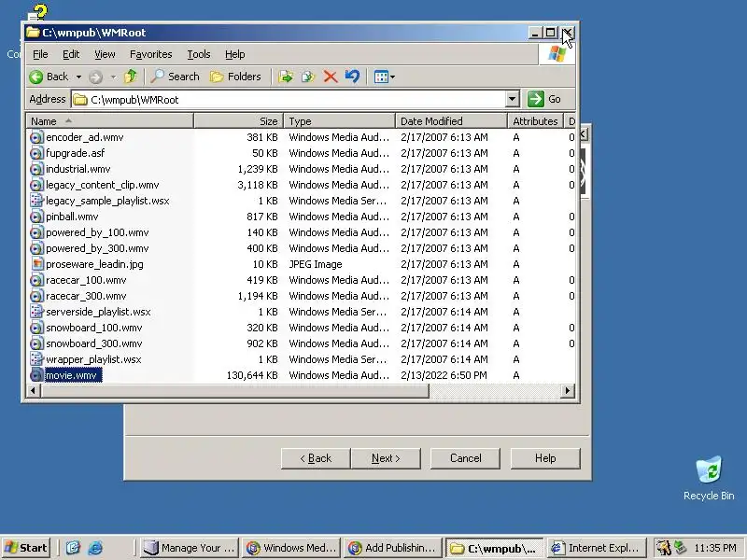Click the Show Desktop quick launch icon

tap(73, 548)
